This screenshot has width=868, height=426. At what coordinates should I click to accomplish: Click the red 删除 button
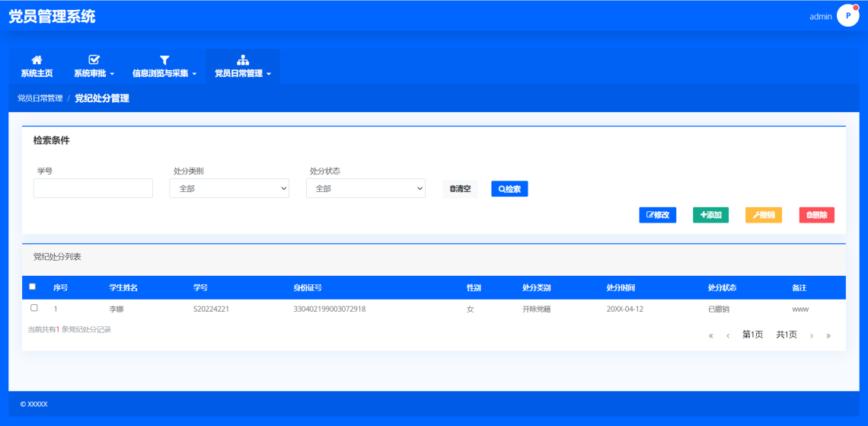pos(816,215)
